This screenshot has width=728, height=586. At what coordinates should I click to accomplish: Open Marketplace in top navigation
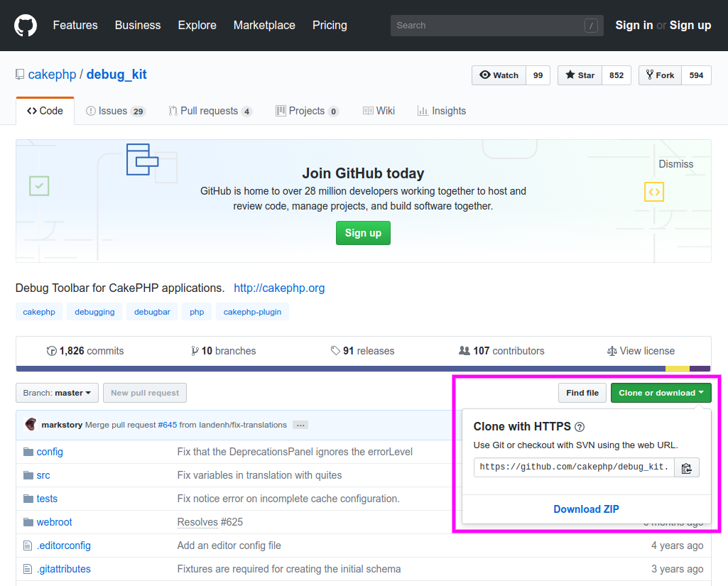(264, 25)
